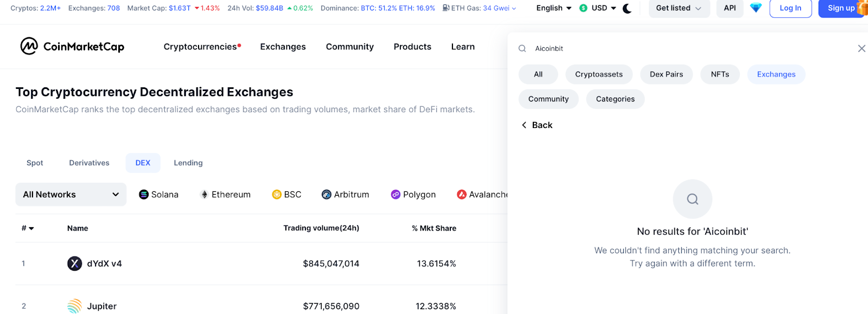Select the Cryptoassets search filter
The height and width of the screenshot is (314, 868).
[599, 74]
